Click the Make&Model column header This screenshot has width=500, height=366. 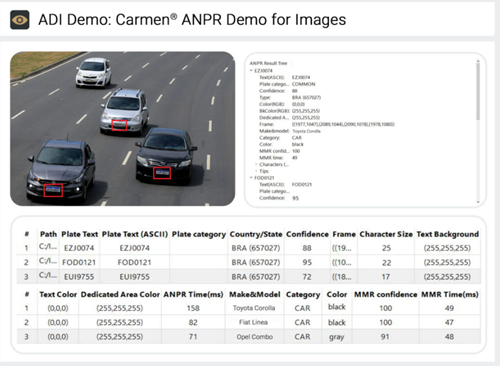pyautogui.click(x=255, y=295)
